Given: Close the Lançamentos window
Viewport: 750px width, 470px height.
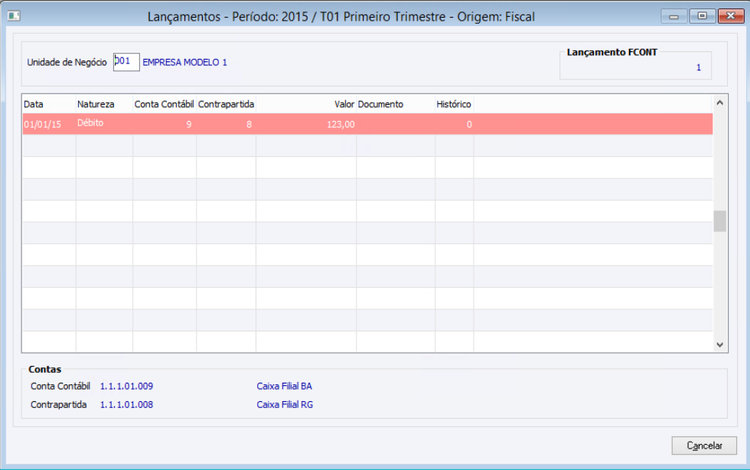Looking at the screenshot, I should (x=731, y=16).
